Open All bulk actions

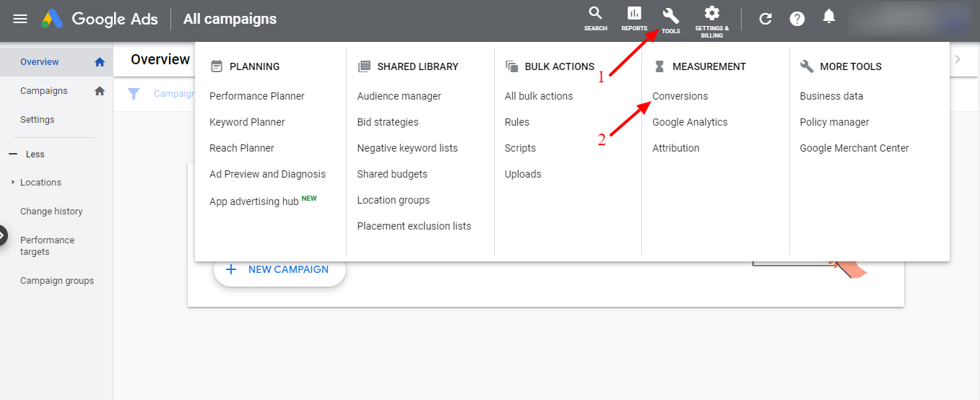[539, 96]
